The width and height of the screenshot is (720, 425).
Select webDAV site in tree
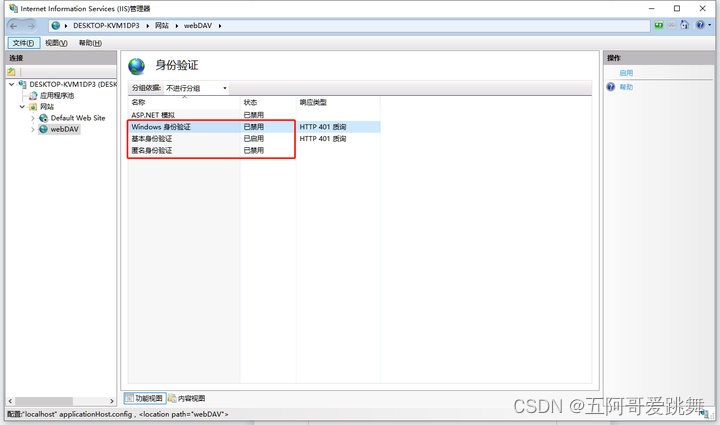tap(64, 129)
